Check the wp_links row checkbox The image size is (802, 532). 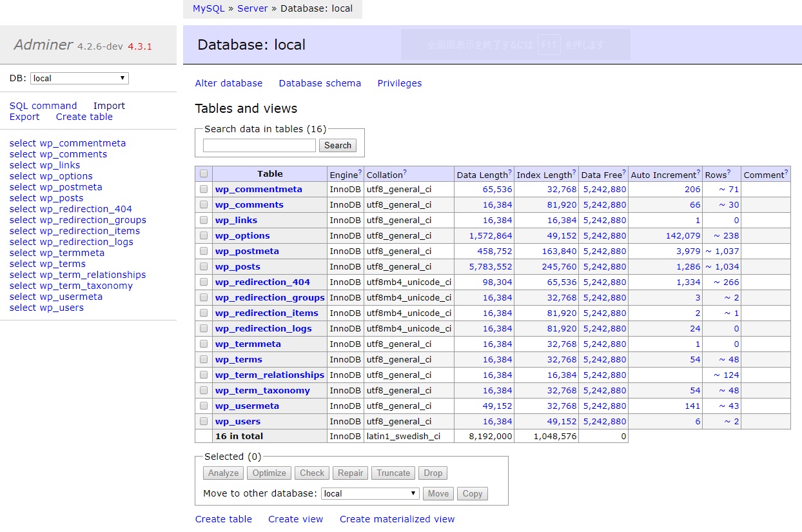tap(204, 220)
